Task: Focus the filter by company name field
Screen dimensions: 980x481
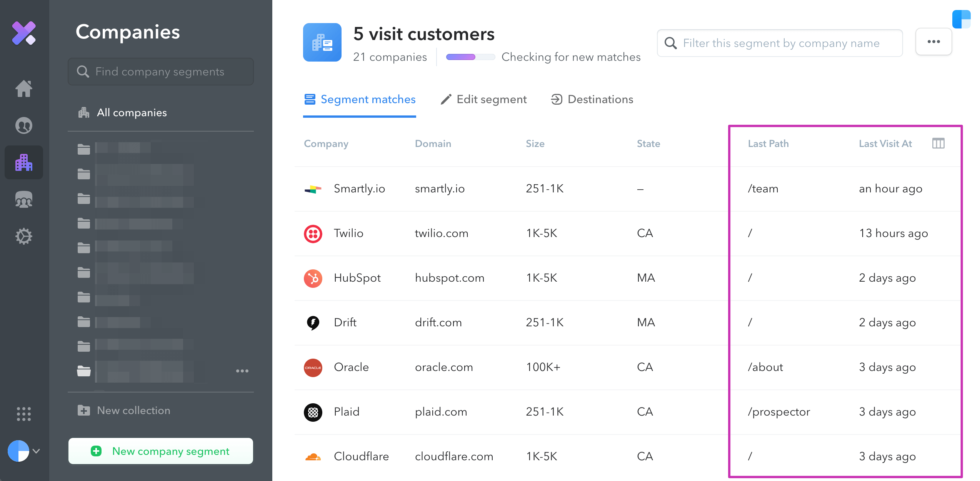Action: 781,43
